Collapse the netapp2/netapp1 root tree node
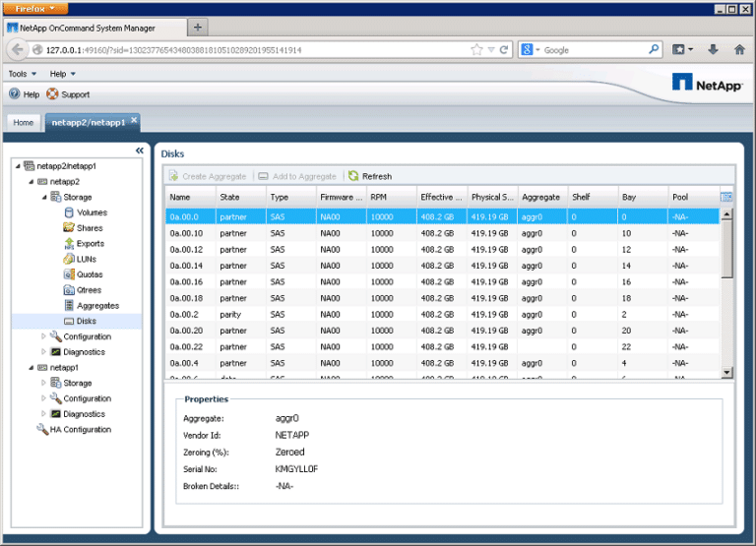This screenshot has width=756, height=546. (18, 166)
